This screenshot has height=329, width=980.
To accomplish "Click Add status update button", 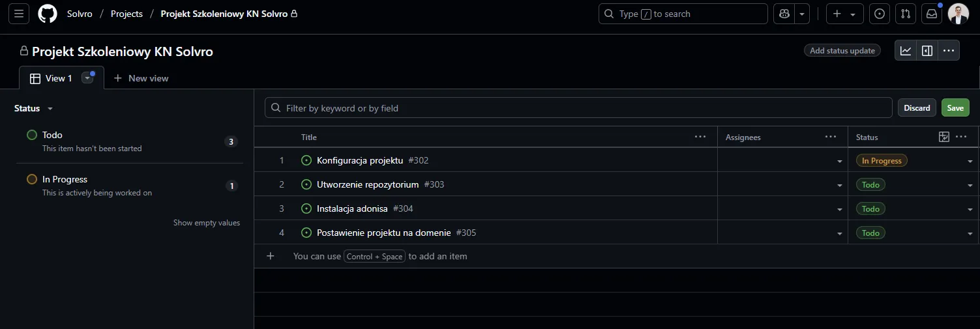I will click(x=842, y=51).
